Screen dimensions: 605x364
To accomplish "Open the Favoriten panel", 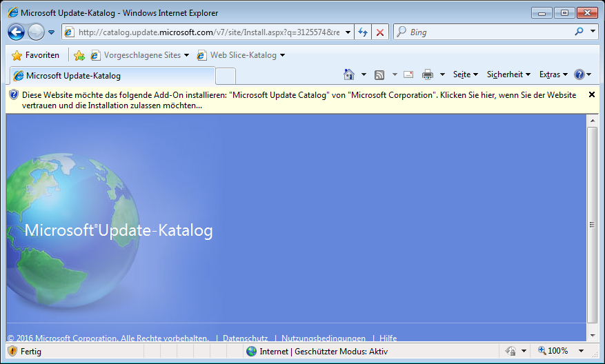I will click(x=35, y=55).
